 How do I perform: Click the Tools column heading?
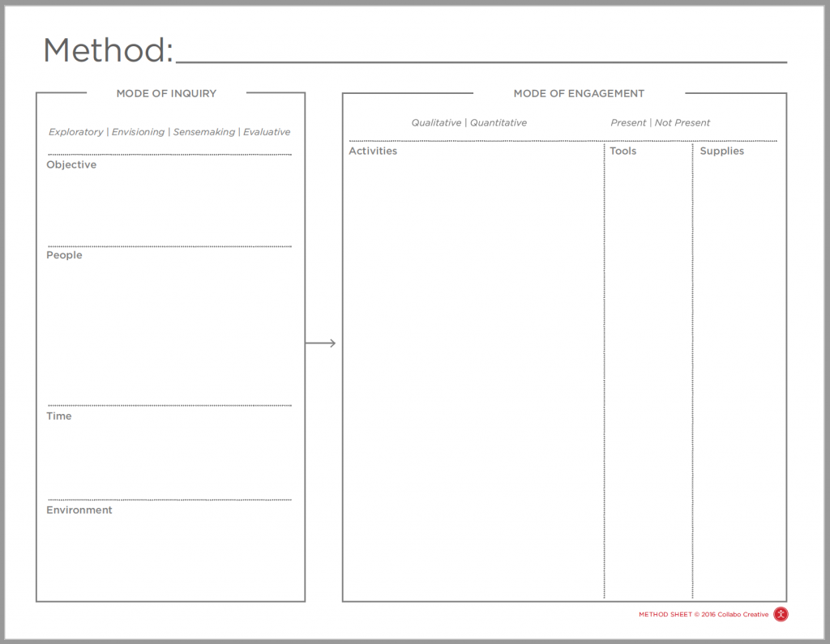(622, 151)
